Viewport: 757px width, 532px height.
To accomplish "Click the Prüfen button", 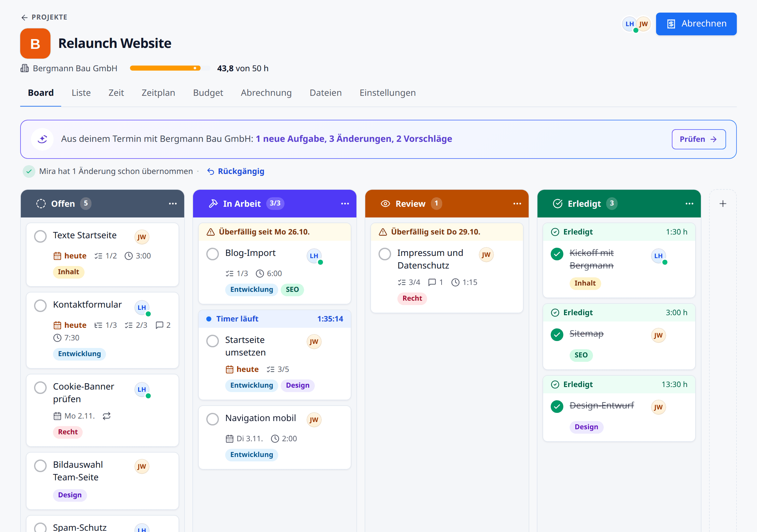I will pos(698,139).
